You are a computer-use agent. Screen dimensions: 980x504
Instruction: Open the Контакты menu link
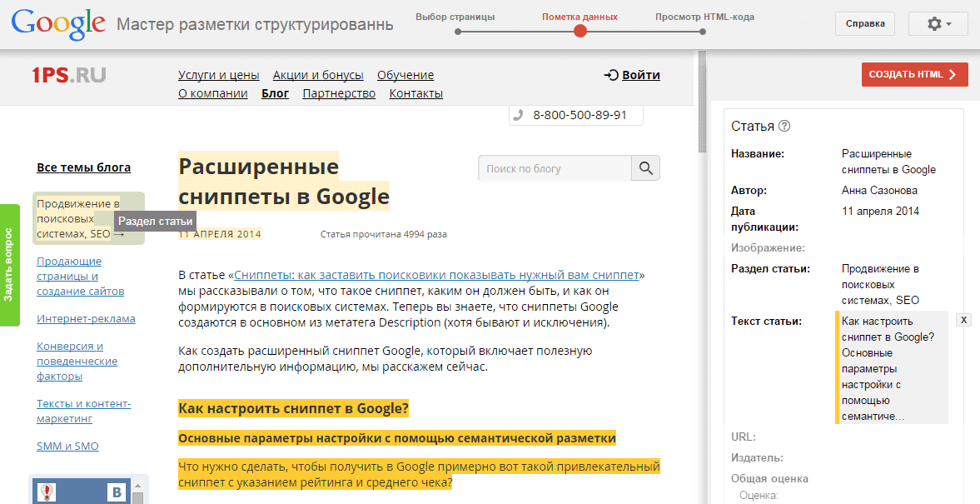pyautogui.click(x=416, y=94)
